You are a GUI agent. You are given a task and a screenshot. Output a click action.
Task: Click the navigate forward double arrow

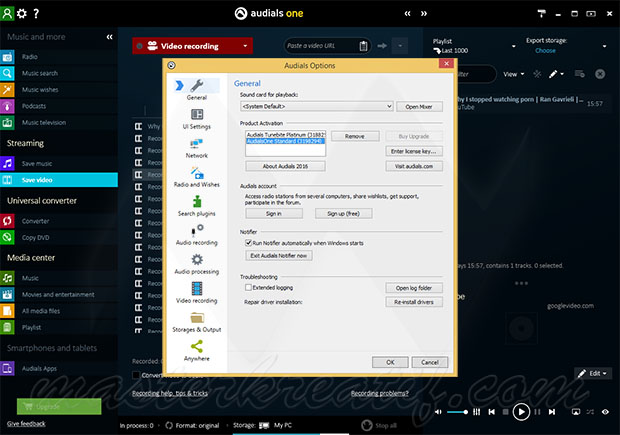point(424,13)
